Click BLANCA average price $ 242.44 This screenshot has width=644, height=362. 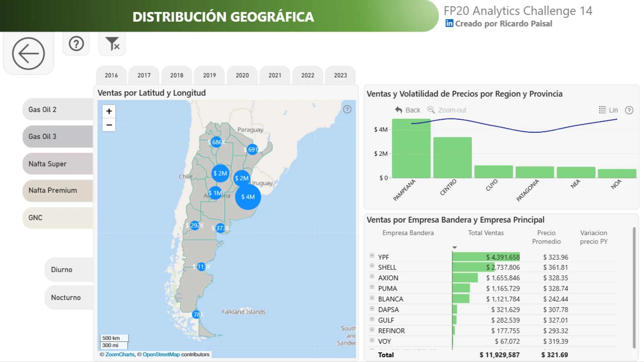coord(556,299)
